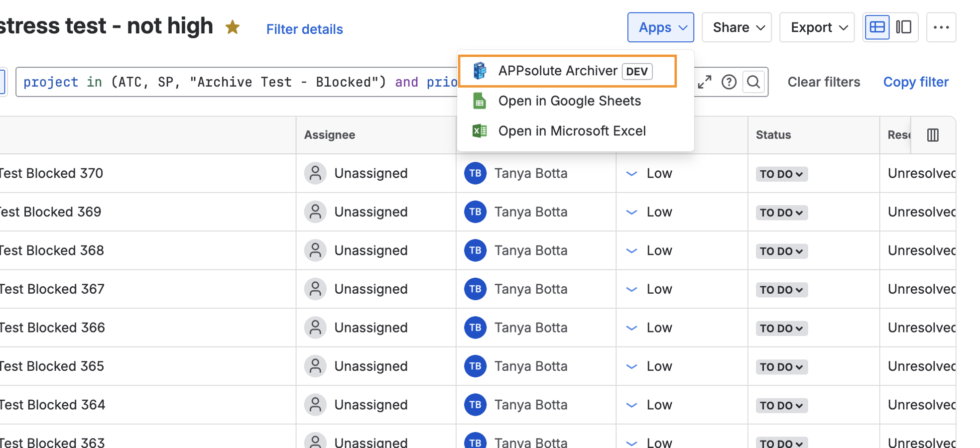Click the more actions ellipsis button

[x=941, y=27]
